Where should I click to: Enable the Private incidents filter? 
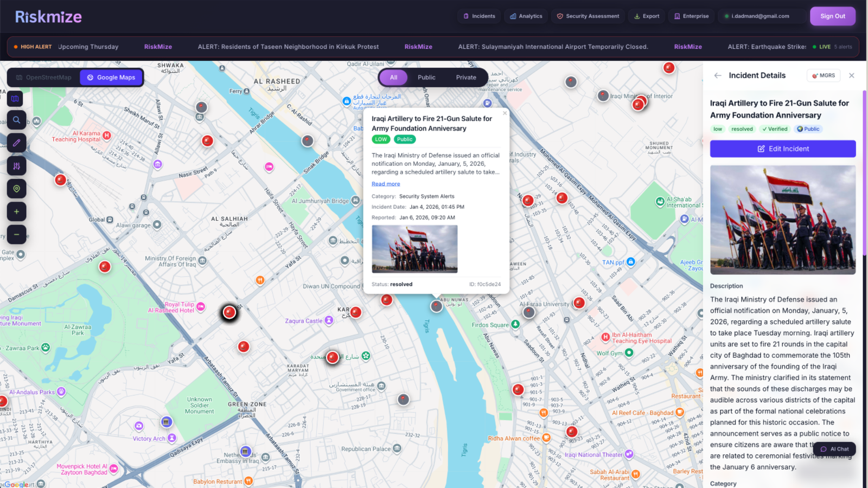465,77
